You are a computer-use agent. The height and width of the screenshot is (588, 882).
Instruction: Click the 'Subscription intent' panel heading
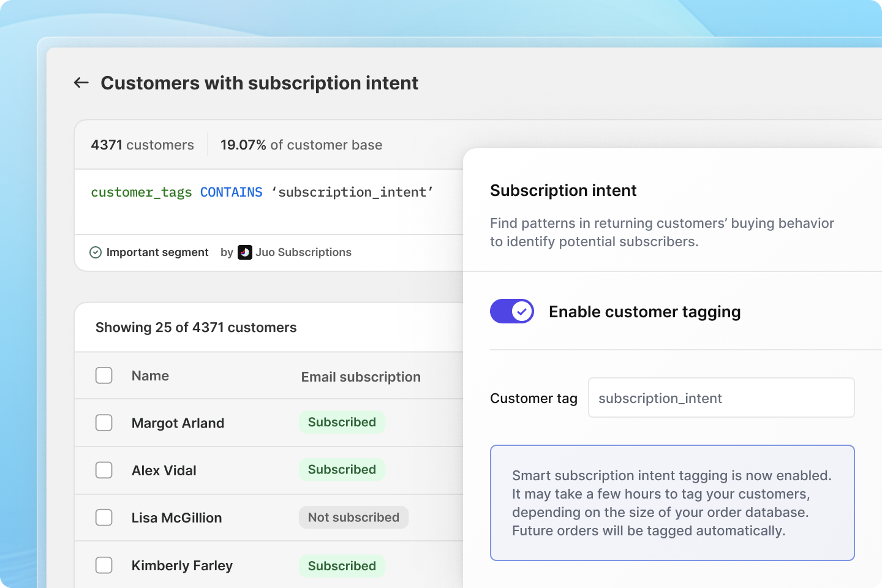pos(563,190)
